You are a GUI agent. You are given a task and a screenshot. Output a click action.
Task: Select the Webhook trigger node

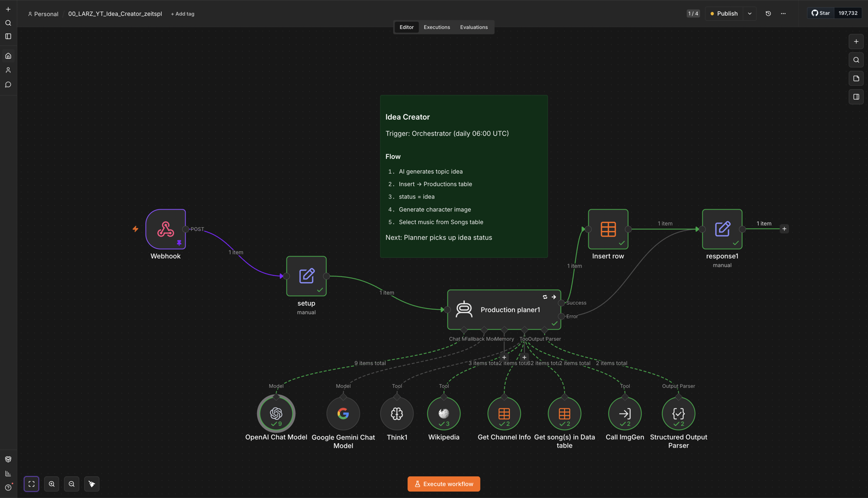click(165, 229)
